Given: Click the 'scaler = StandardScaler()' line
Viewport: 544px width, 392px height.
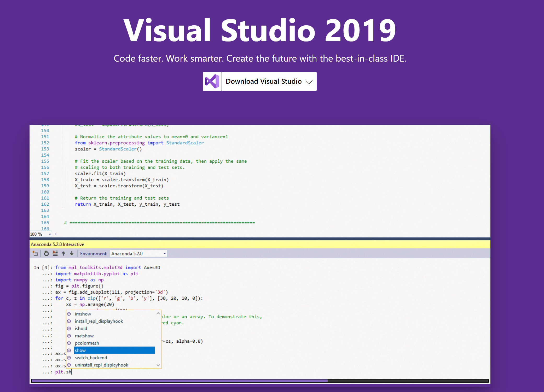Looking at the screenshot, I should click(108, 149).
